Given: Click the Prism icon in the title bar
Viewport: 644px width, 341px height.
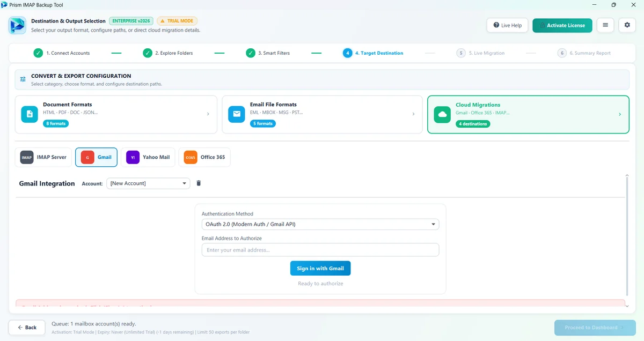Looking at the screenshot, I should tap(4, 5).
